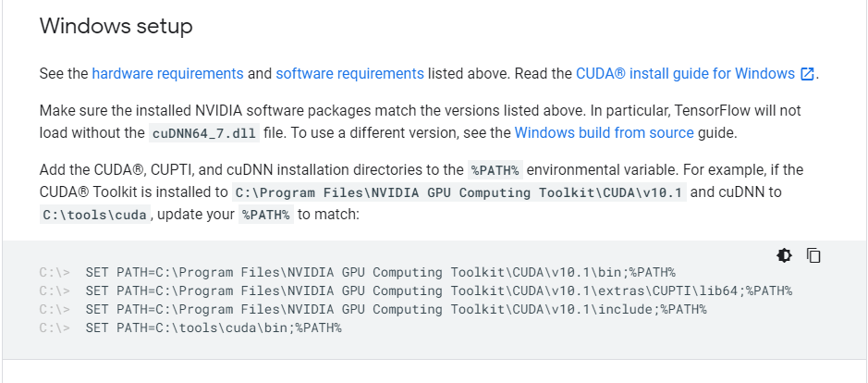Image resolution: width=868 pixels, height=383 pixels.
Task: Open the software requirements link
Action: [x=349, y=74]
